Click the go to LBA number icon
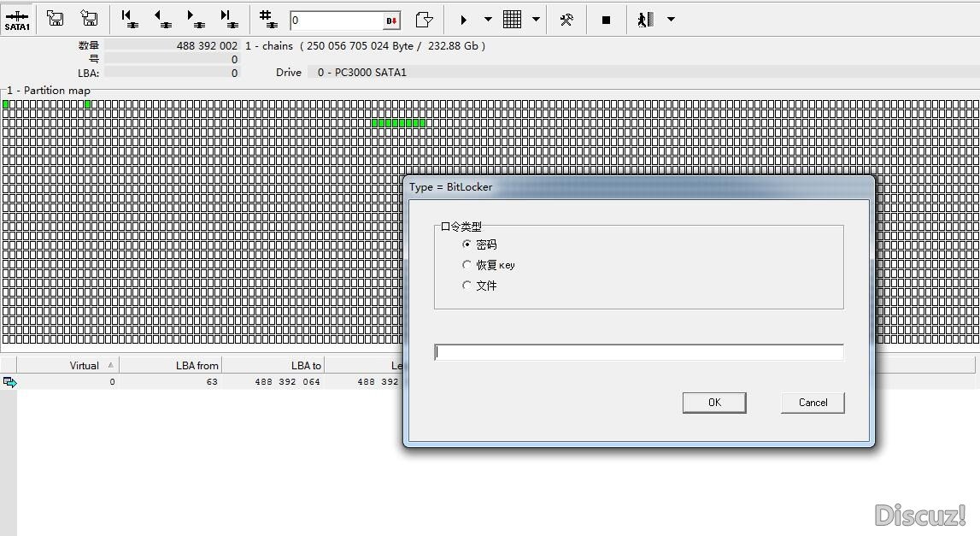 [x=267, y=19]
